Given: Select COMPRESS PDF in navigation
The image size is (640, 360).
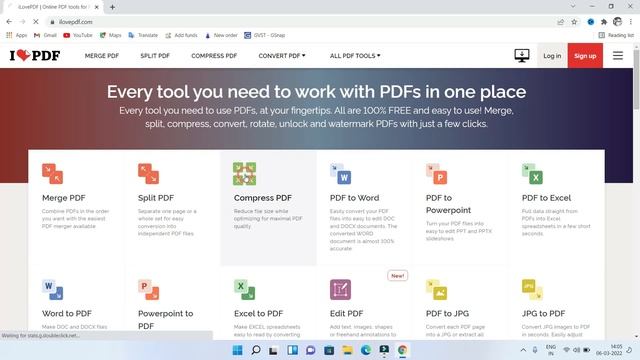Looking at the screenshot, I should (x=214, y=56).
